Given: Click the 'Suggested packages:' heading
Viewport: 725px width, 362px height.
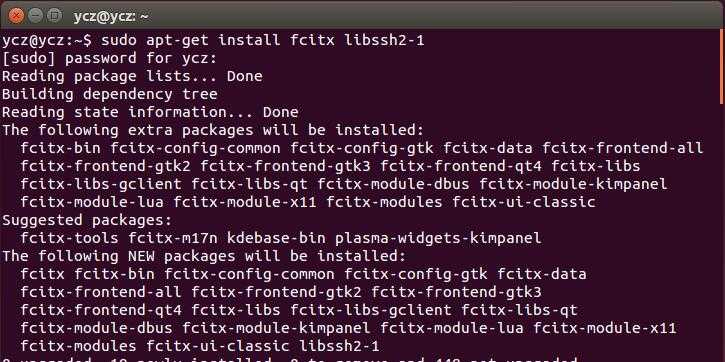Looking at the screenshot, I should (x=87, y=221).
